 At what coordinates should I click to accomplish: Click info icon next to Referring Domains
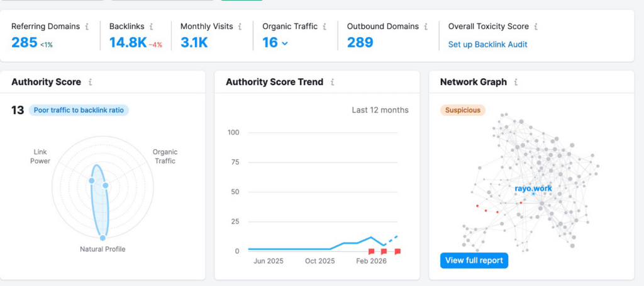[87, 27]
